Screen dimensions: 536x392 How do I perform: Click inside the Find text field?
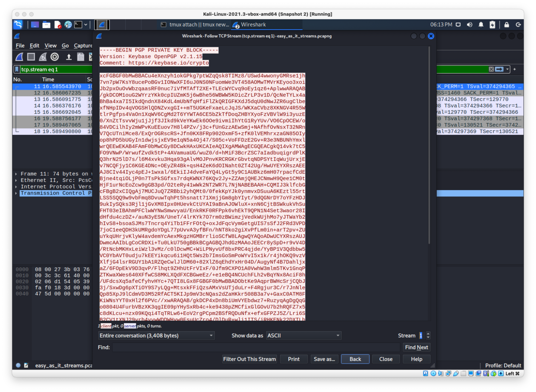pyautogui.click(x=256, y=347)
